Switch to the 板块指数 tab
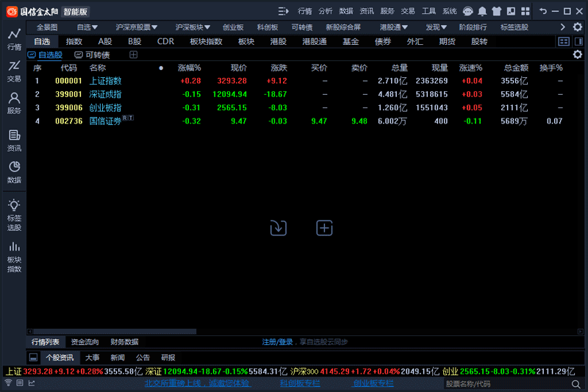 pos(206,42)
